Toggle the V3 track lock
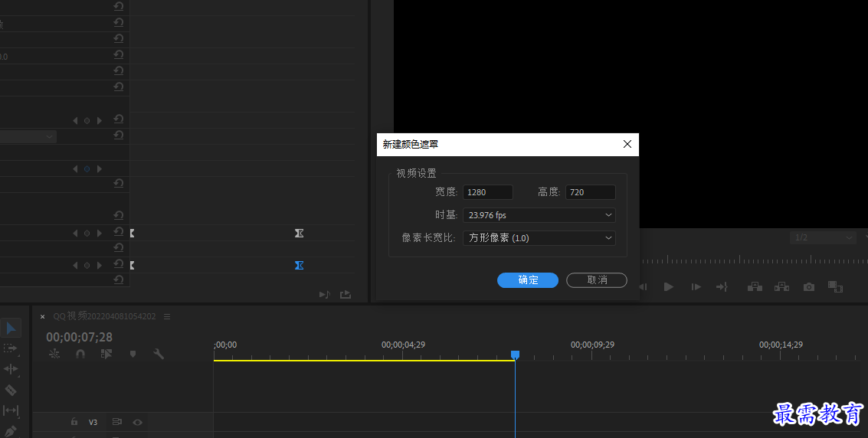Viewport: 868px width, 438px height. click(74, 422)
